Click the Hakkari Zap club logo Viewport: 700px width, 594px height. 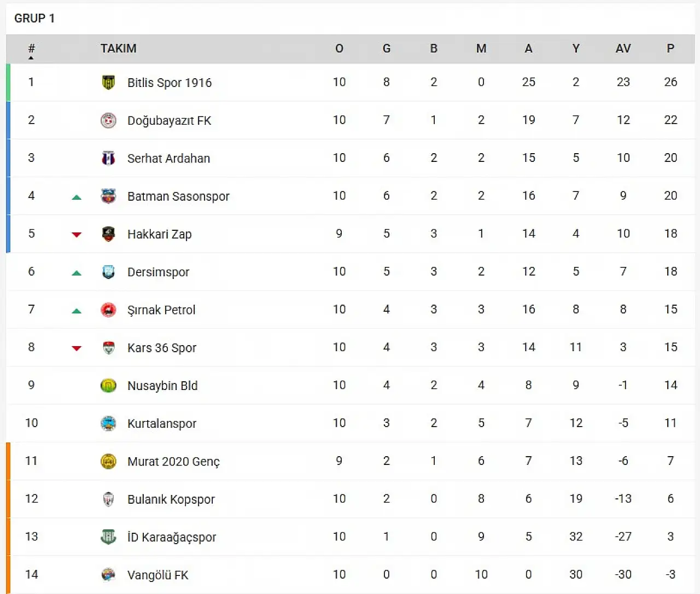108,234
